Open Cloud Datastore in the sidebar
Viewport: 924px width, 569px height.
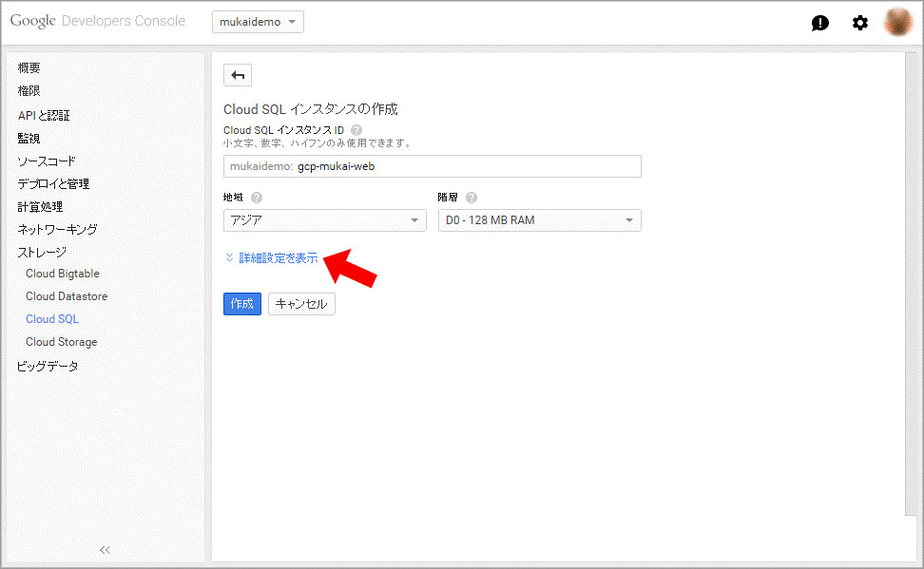67,296
